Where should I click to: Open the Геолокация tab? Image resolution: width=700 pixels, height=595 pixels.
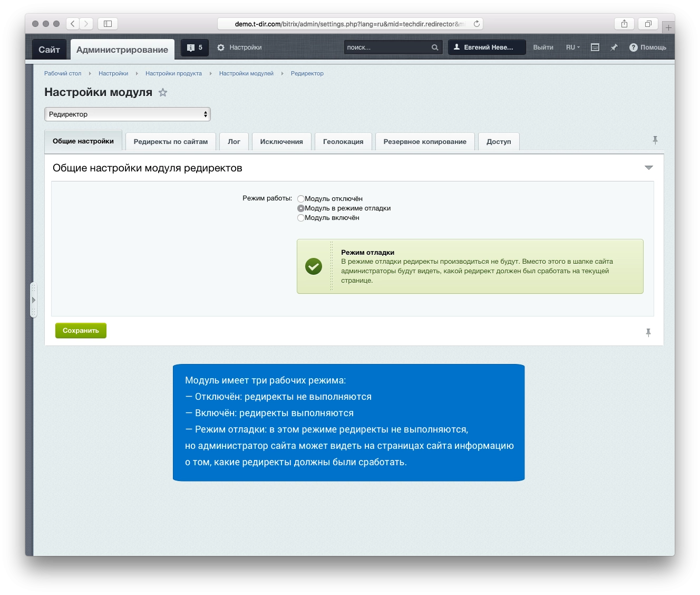[343, 141]
